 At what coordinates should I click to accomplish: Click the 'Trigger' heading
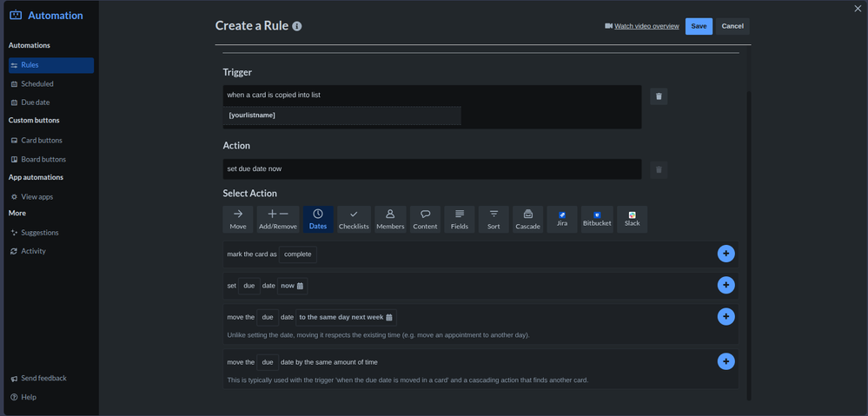(237, 72)
